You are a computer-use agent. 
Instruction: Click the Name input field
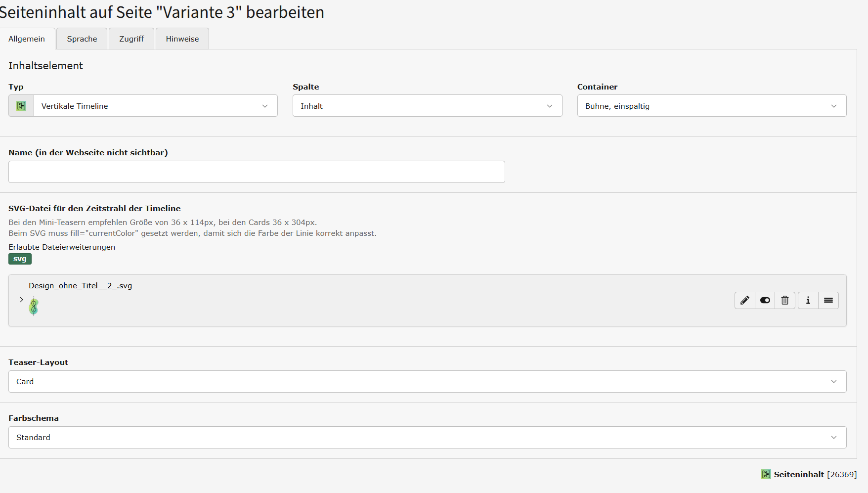[257, 172]
